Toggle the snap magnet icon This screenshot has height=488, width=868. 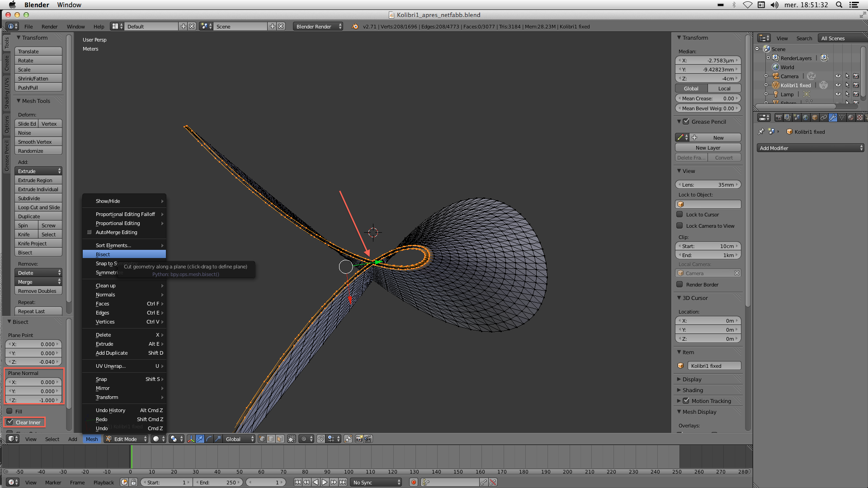click(x=321, y=439)
